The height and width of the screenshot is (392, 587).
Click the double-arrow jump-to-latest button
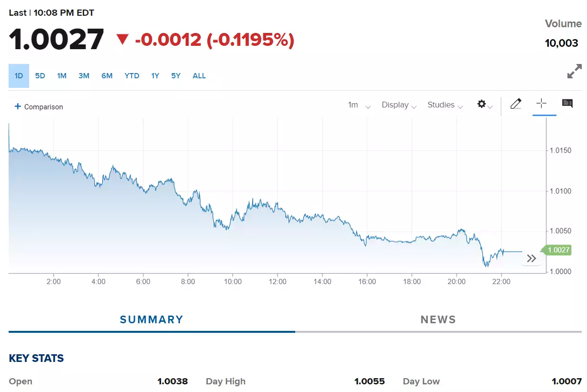pyautogui.click(x=532, y=259)
